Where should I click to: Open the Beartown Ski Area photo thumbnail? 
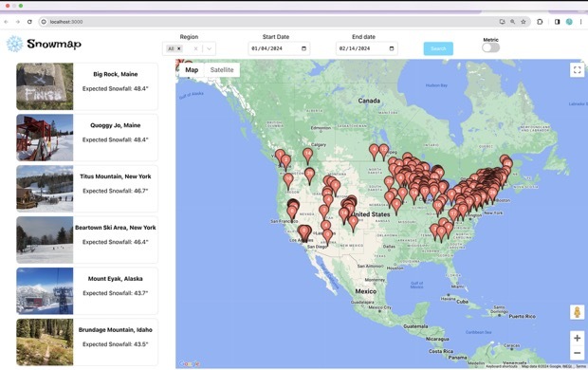(x=45, y=240)
